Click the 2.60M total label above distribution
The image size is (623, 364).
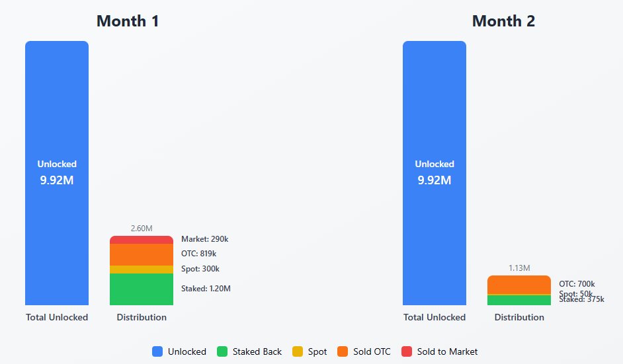point(142,229)
